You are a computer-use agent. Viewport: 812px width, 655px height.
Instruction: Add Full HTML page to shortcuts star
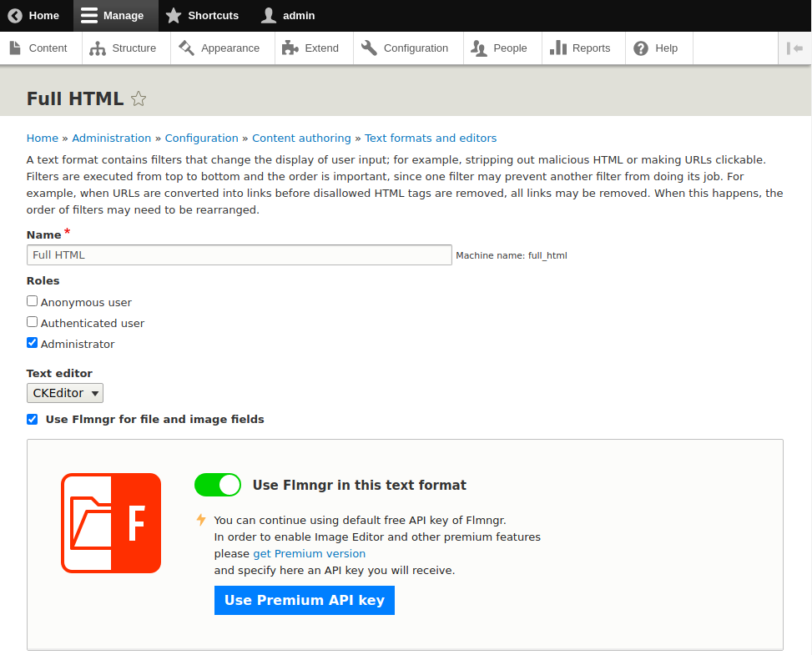coord(139,98)
